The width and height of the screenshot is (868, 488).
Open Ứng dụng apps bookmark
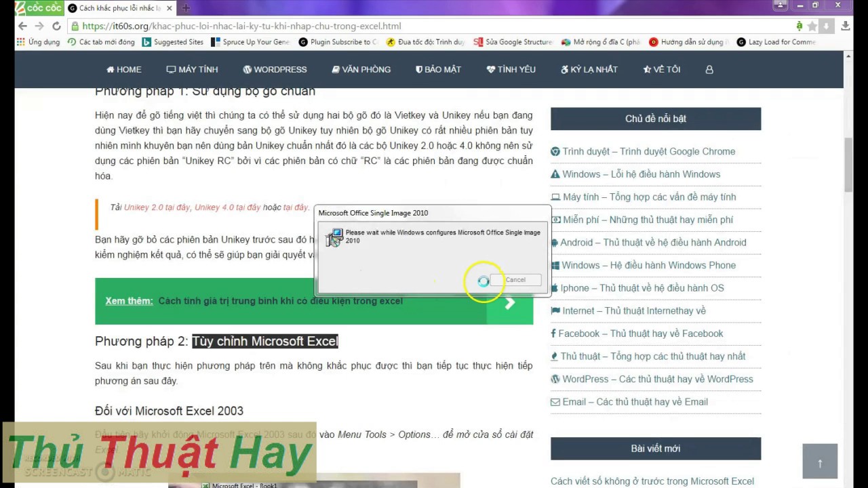(x=38, y=42)
